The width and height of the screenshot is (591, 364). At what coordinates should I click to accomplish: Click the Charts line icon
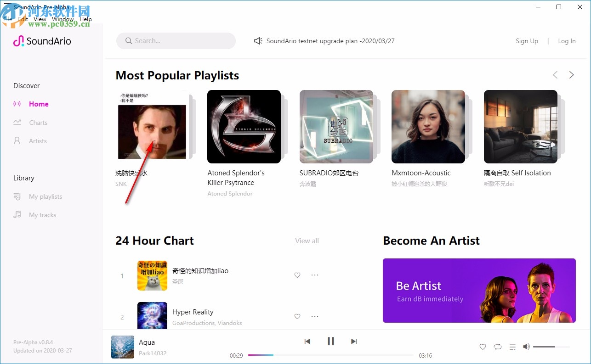pyautogui.click(x=17, y=123)
